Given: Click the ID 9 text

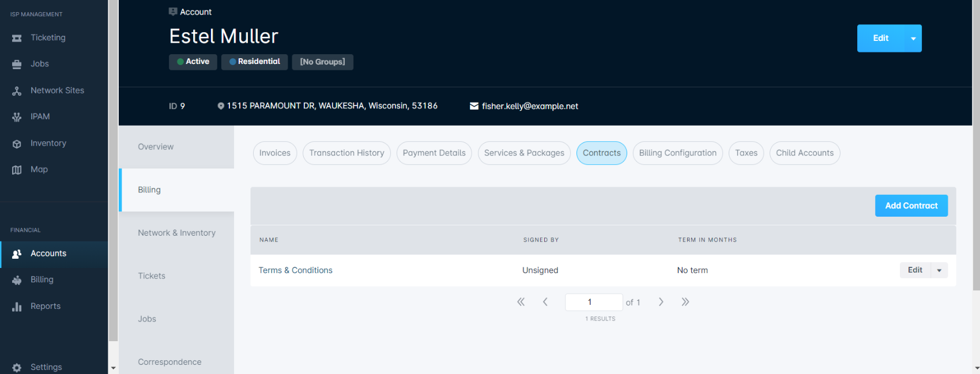Looking at the screenshot, I should coord(177,106).
